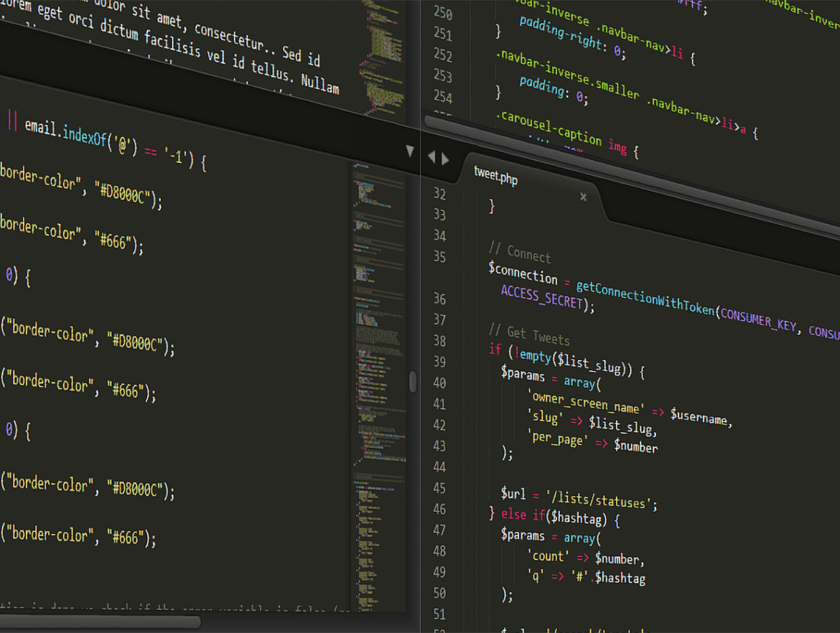
Task: Click the right tab-scroll arrow
Action: pyautogui.click(x=446, y=157)
